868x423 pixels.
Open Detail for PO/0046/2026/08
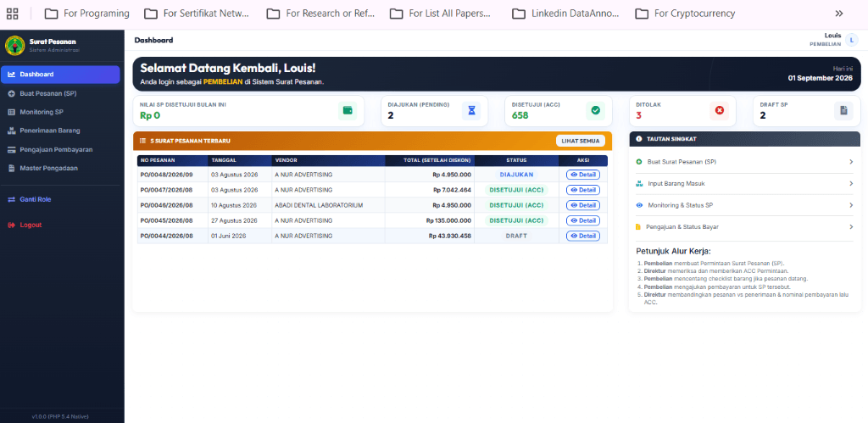coord(583,205)
